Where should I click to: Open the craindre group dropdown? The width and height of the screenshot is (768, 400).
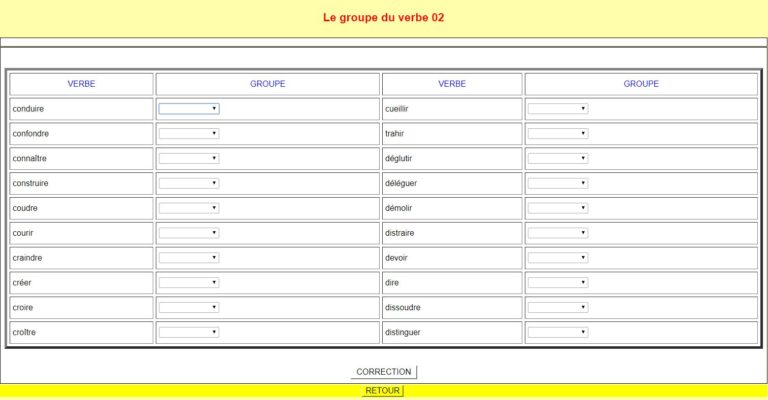tap(189, 257)
